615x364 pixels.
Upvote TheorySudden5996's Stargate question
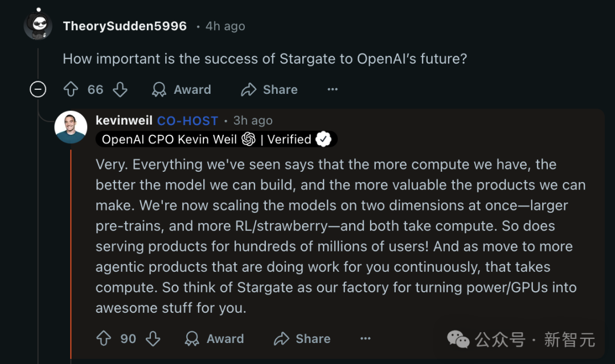(x=71, y=89)
